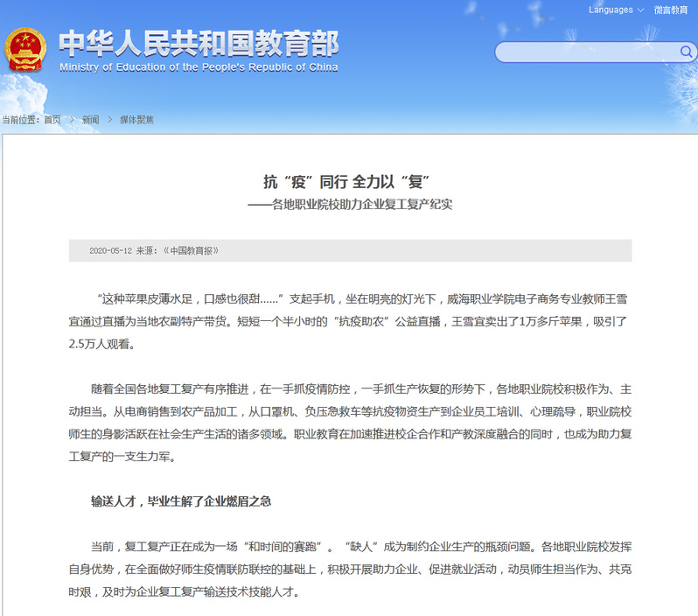Go to 首页 in breadcrumb
The height and width of the screenshot is (616, 698).
click(x=52, y=119)
